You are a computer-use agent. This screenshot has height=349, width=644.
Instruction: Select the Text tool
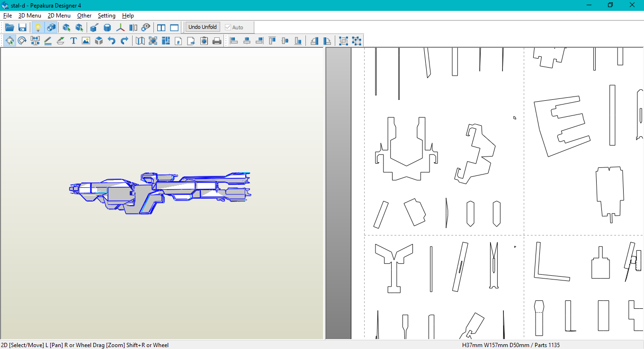[x=73, y=41]
